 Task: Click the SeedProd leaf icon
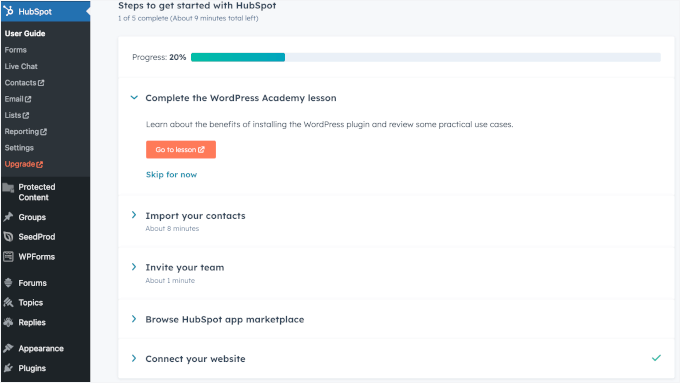(8, 237)
